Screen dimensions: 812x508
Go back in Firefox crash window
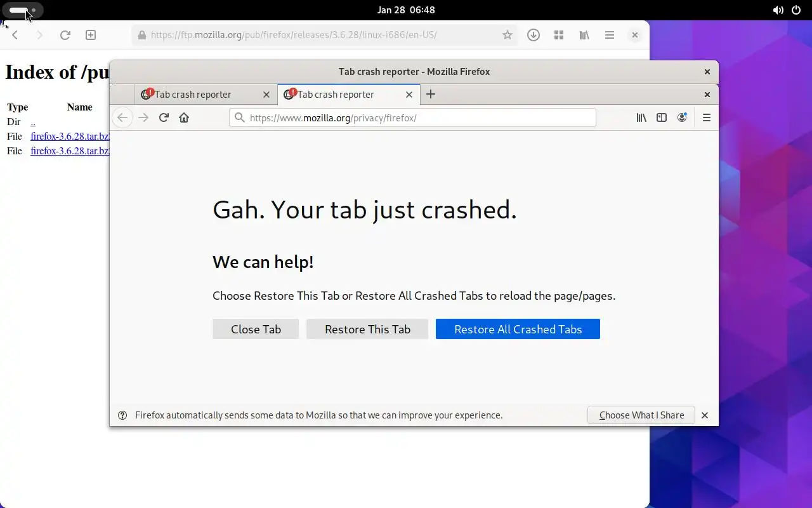122,117
